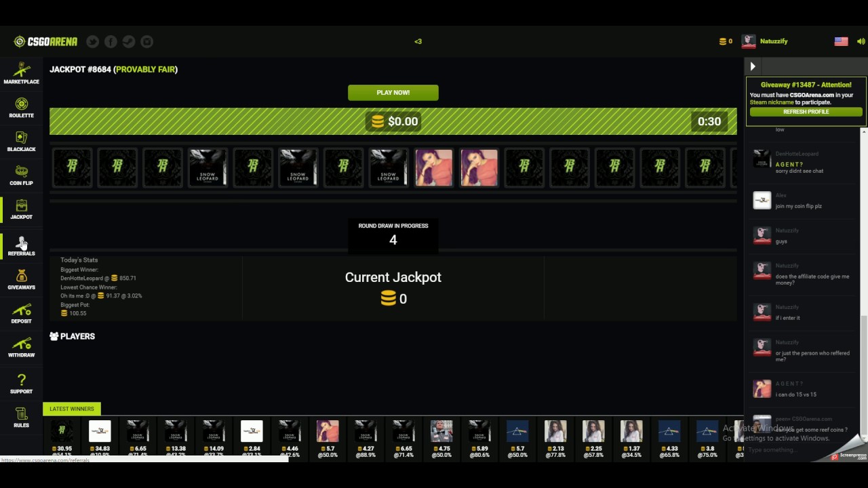Viewport: 868px width, 488px height.
Task: Open latest winner with 1.37 coins
Action: click(631, 436)
